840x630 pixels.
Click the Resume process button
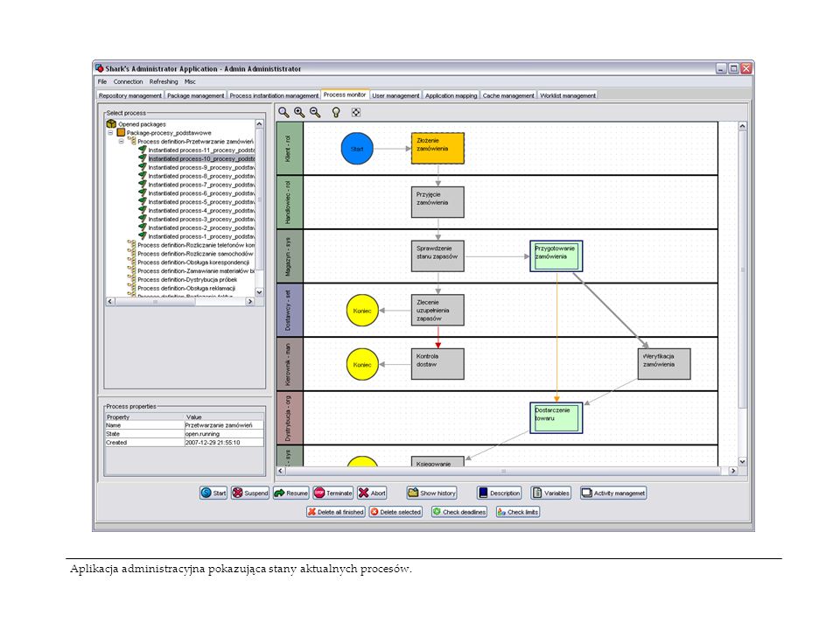coord(290,493)
